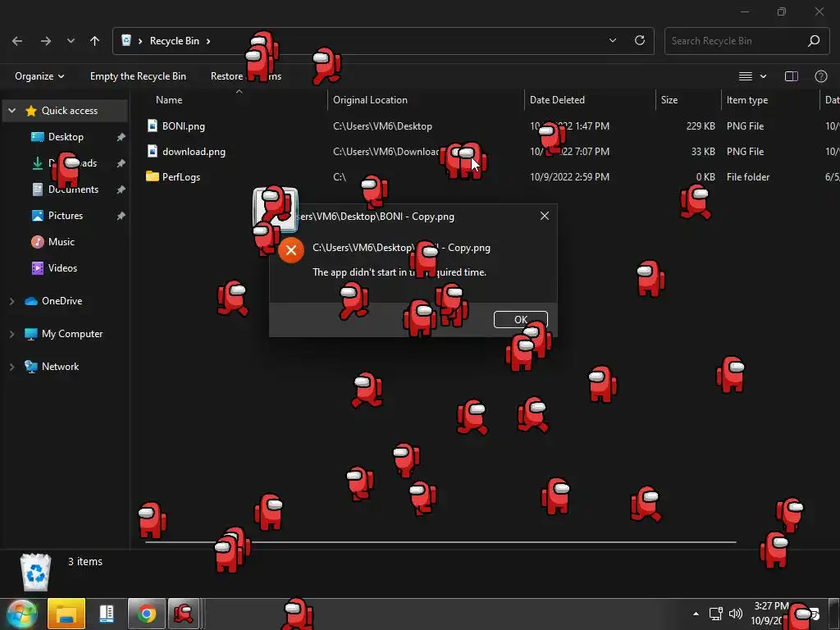Go up one folder level
840x630 pixels.
click(95, 41)
